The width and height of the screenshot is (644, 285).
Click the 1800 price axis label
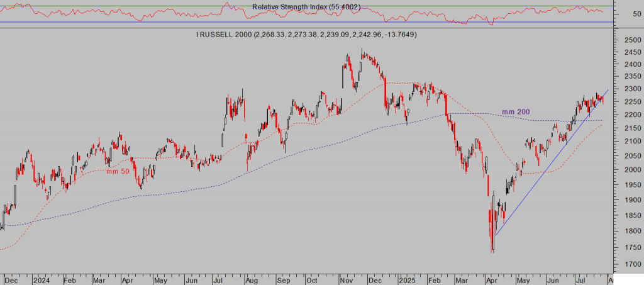(x=633, y=231)
